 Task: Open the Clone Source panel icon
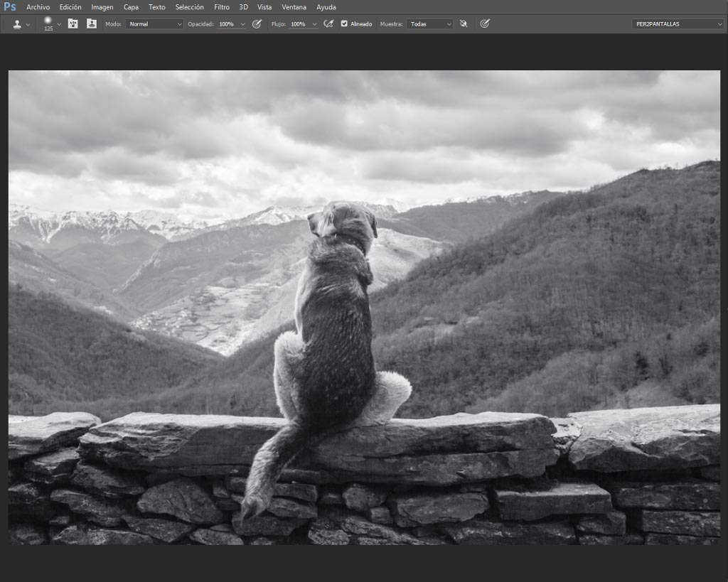tap(92, 23)
